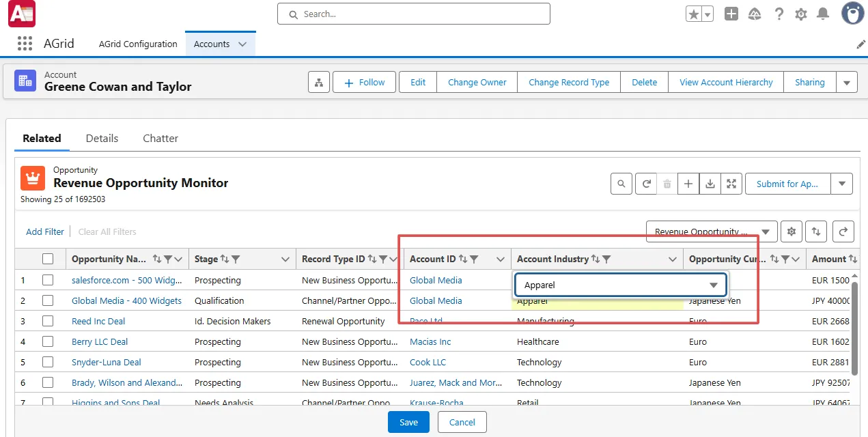Click the export download button
Screen dimensions: 868x437
pos(710,184)
